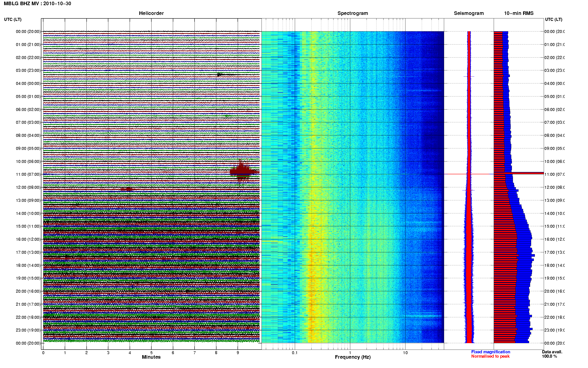Viewport: 588px width, 368px height.
Task: Click the left '14:00 (10:00)' time label
Action: coord(28,213)
